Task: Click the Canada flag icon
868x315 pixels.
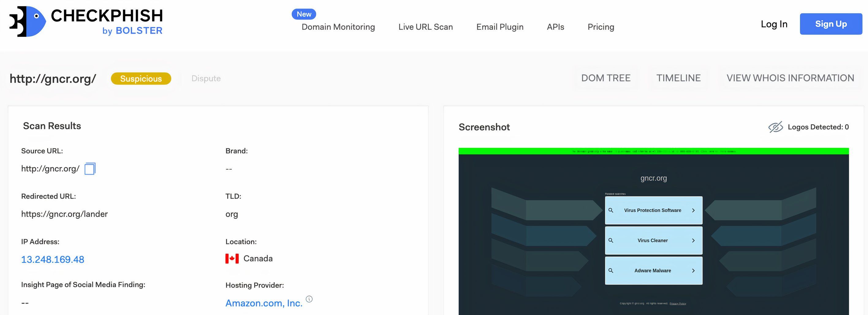Action: 232,259
